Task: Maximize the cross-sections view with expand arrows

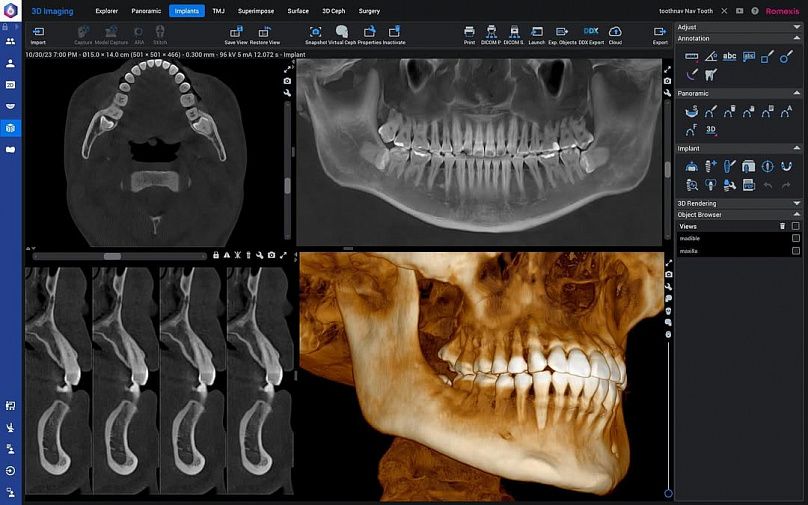Action: click(283, 255)
